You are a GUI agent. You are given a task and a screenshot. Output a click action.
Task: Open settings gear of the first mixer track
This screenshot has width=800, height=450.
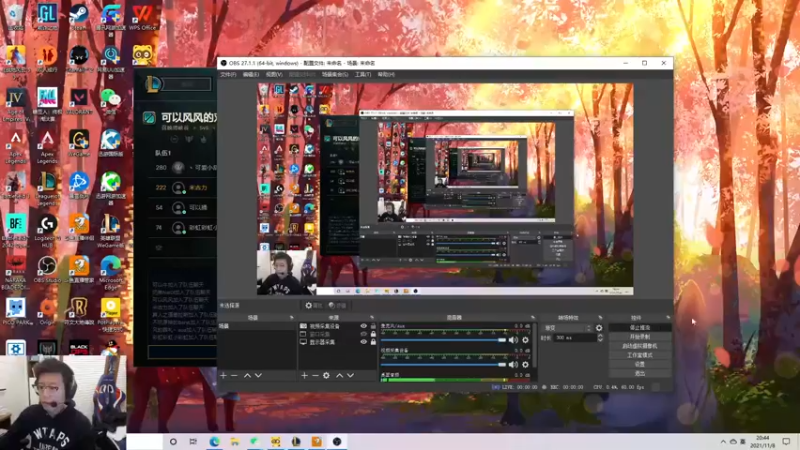pyautogui.click(x=526, y=340)
